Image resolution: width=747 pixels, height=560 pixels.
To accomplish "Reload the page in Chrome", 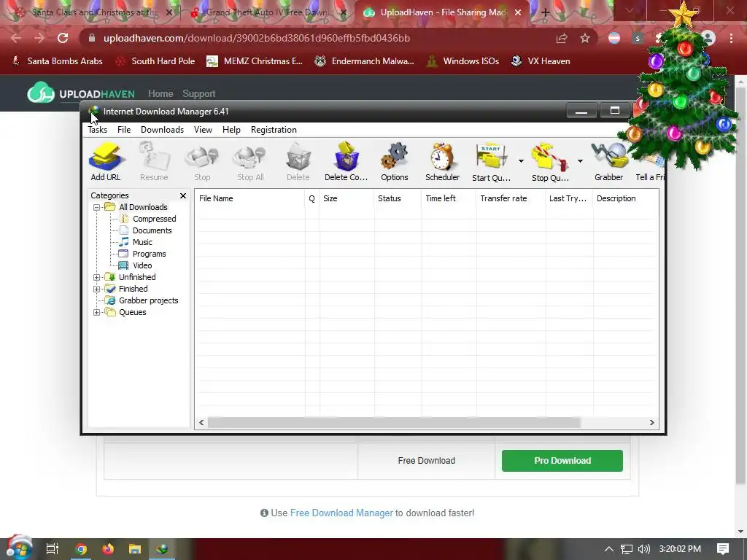I will pyautogui.click(x=63, y=38).
